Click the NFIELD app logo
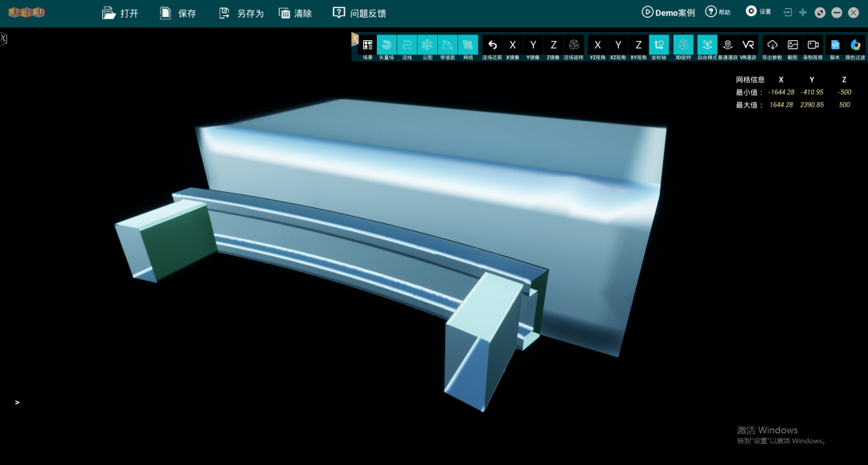The width and height of the screenshot is (868, 465). pyautogui.click(x=27, y=12)
